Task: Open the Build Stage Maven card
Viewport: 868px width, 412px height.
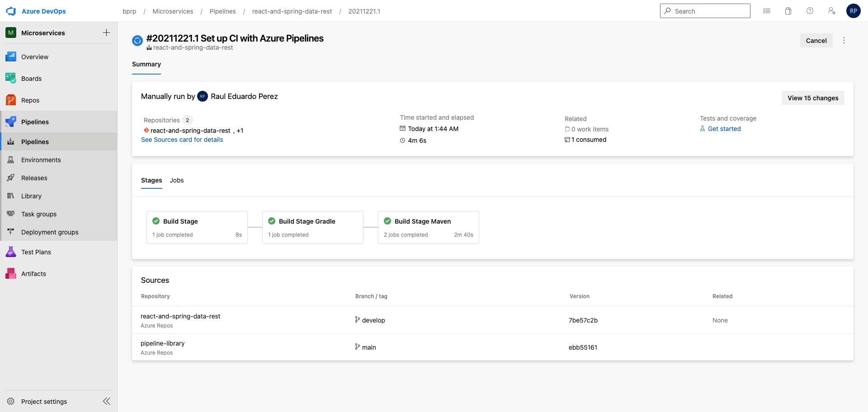Action: pos(429,227)
